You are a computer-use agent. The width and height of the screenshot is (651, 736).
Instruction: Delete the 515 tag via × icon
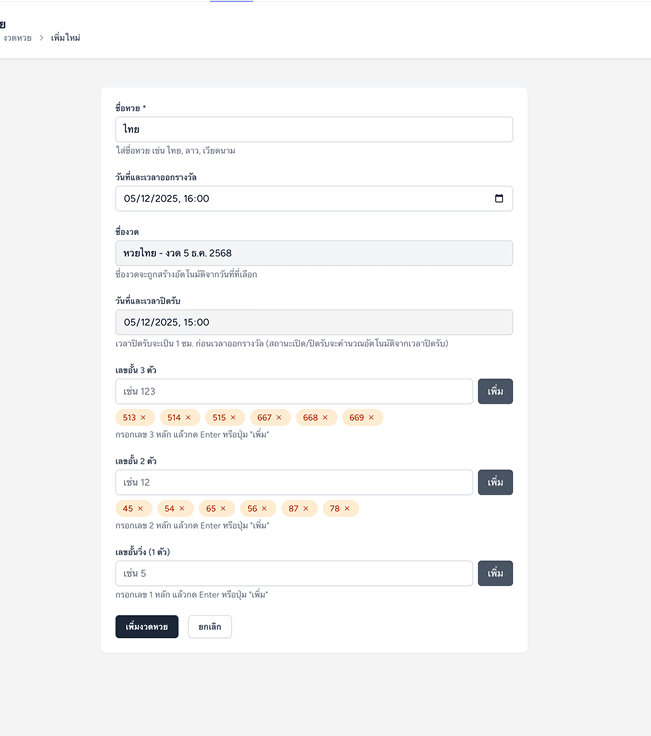click(233, 417)
